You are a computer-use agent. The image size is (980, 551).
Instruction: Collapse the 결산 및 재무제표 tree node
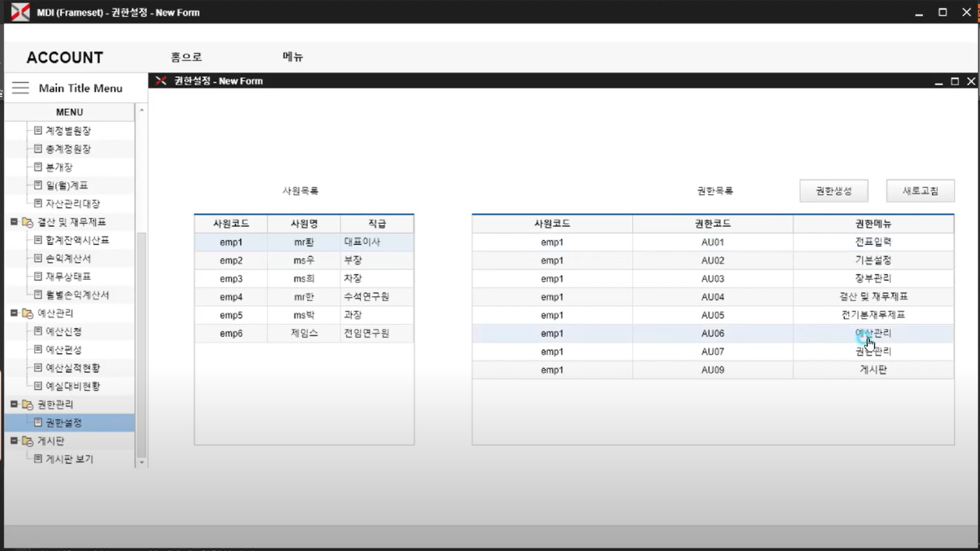tap(14, 222)
